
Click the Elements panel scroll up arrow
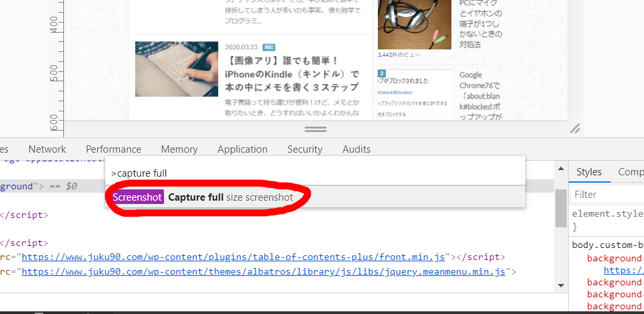point(561,168)
